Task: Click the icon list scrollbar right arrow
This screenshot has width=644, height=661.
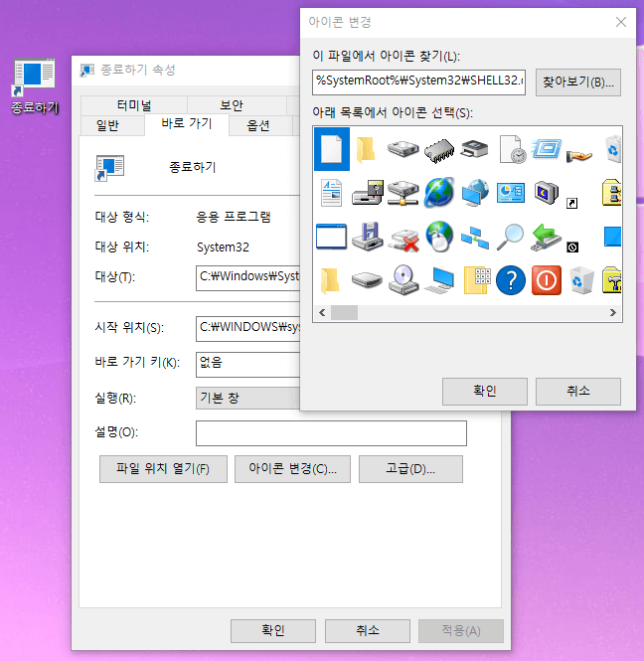Action: coord(613,313)
